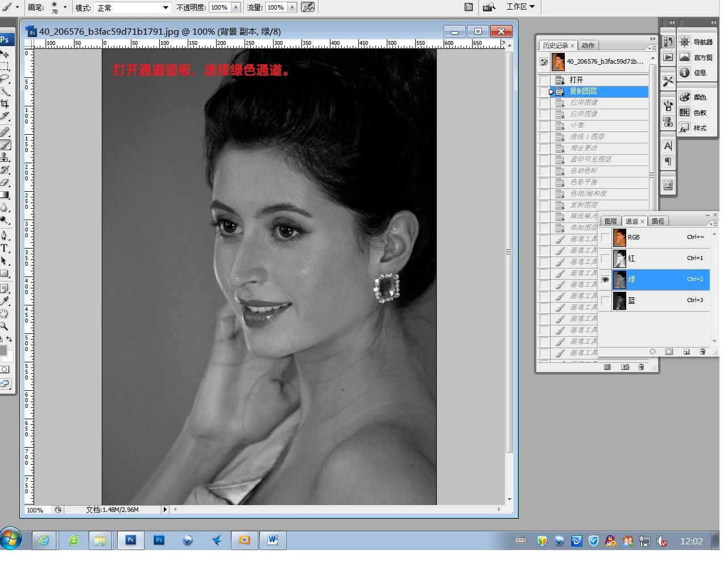Screen dimensions: 728x562
Task: Switch to the 图层 (Layers) tab
Action: point(611,221)
